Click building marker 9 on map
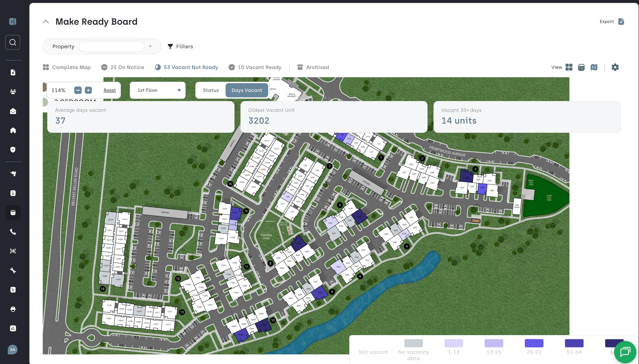The height and width of the screenshot is (364, 639). (332, 292)
